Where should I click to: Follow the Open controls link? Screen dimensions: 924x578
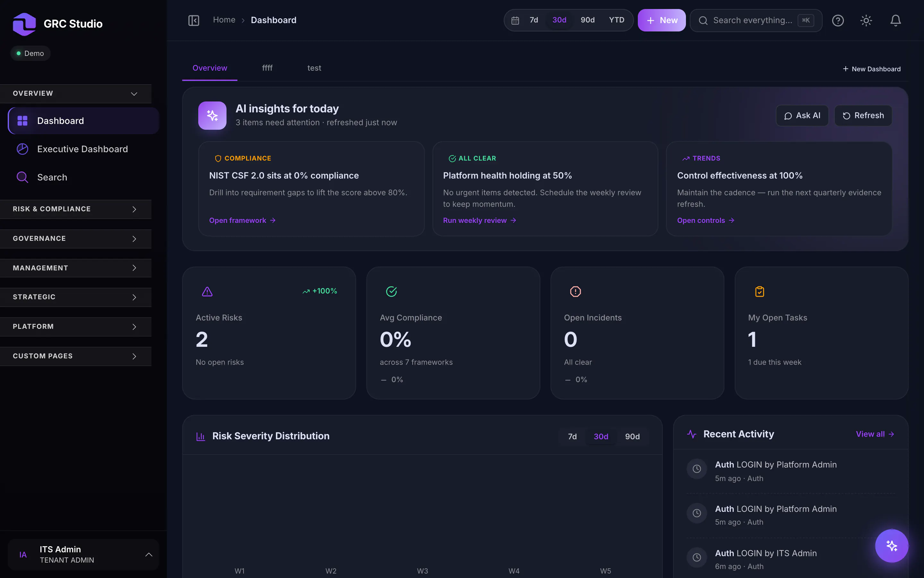click(706, 221)
